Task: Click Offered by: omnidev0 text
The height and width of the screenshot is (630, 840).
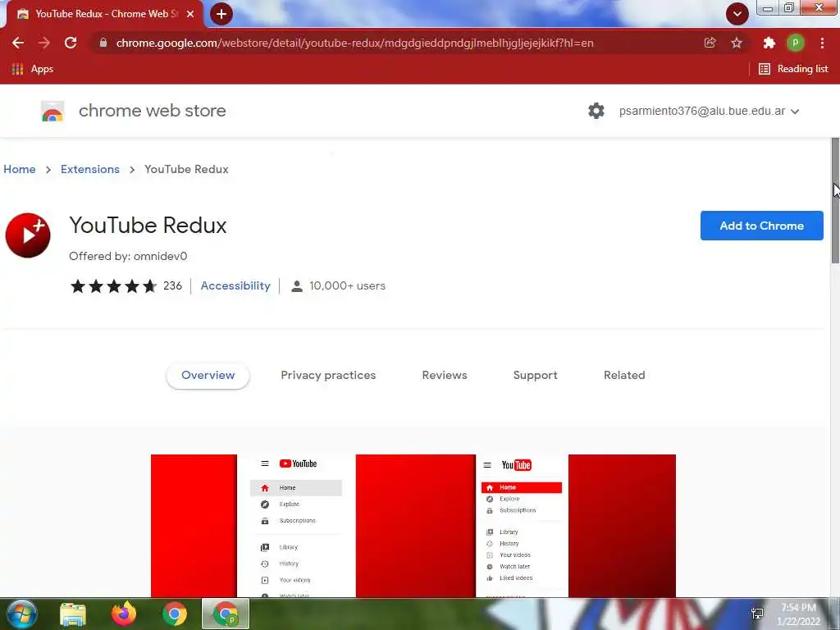Action: 128,257
